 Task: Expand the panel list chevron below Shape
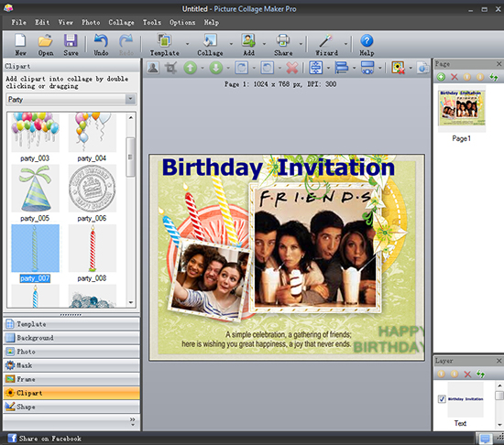133,422
